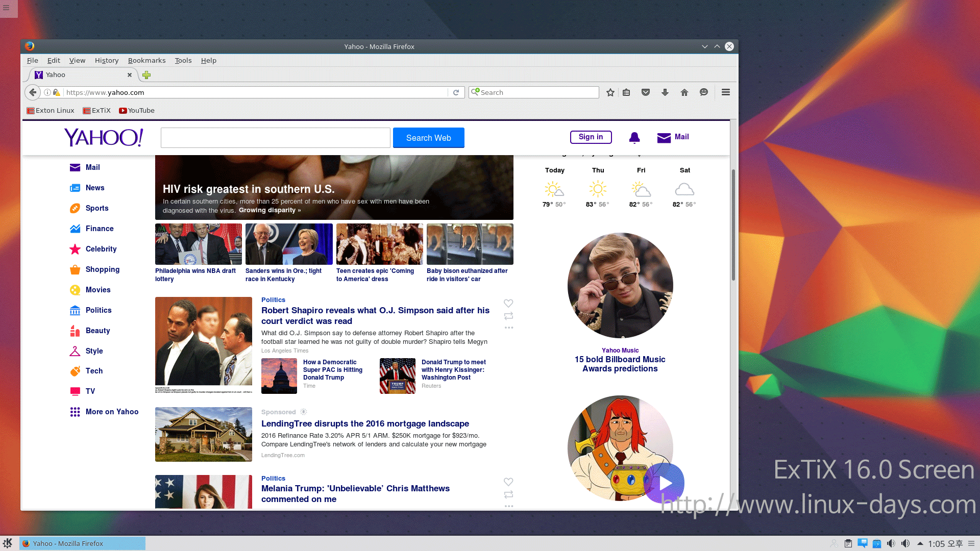
Task: Open the Edit menu
Action: coord(54,60)
